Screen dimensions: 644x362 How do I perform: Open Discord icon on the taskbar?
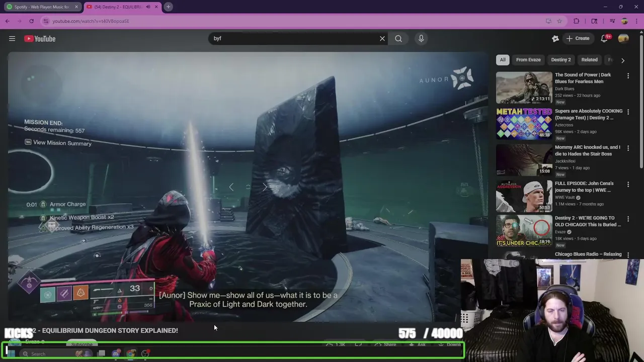(116, 353)
